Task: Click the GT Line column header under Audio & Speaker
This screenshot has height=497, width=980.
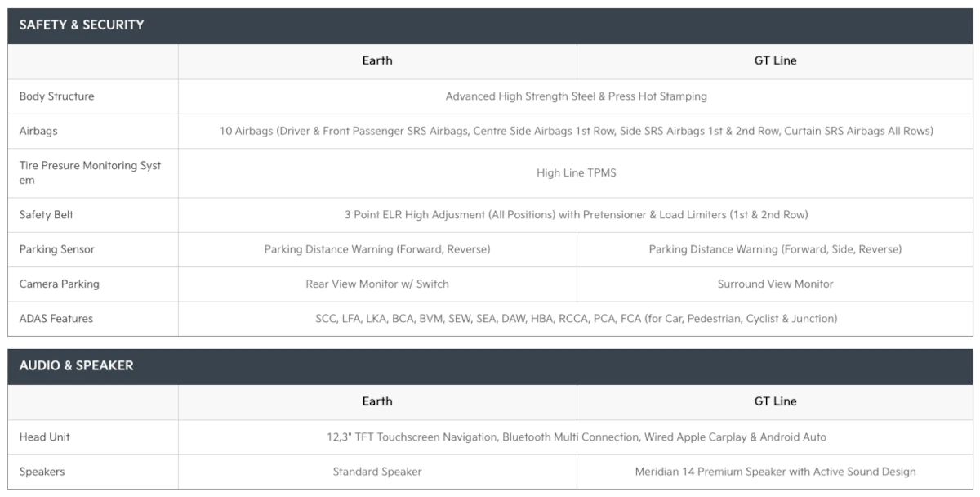Action: (775, 401)
